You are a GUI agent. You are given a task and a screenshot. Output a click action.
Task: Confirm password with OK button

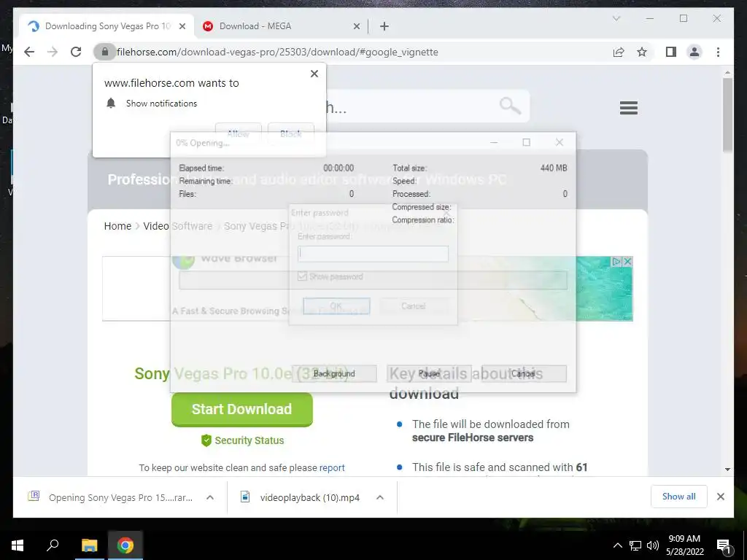336,306
